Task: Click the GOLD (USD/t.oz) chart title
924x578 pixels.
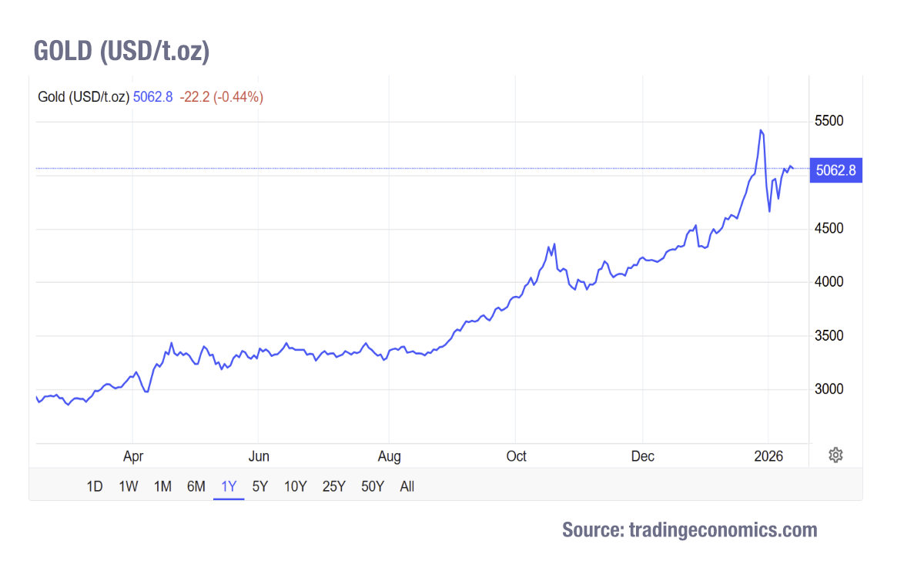Action: coord(122,51)
